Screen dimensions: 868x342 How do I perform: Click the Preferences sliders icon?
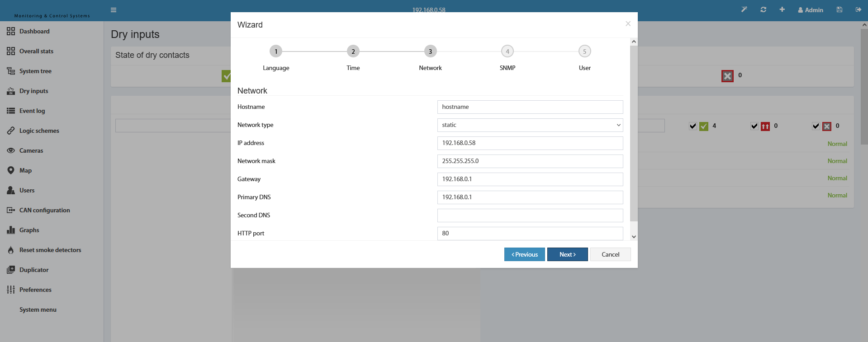11,290
